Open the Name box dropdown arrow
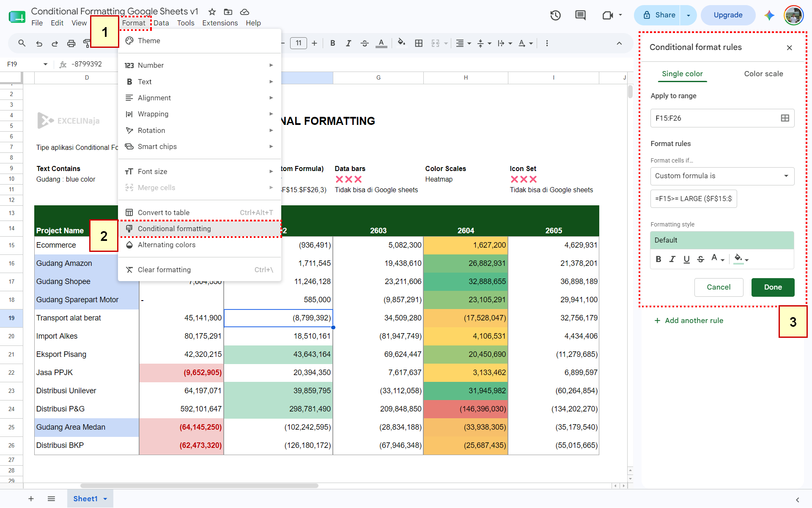Screen dimensions: 812x508 click(x=45, y=64)
